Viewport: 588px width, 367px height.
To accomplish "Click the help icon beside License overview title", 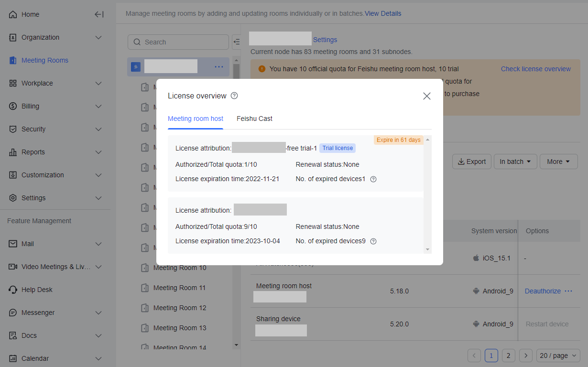I will click(234, 96).
